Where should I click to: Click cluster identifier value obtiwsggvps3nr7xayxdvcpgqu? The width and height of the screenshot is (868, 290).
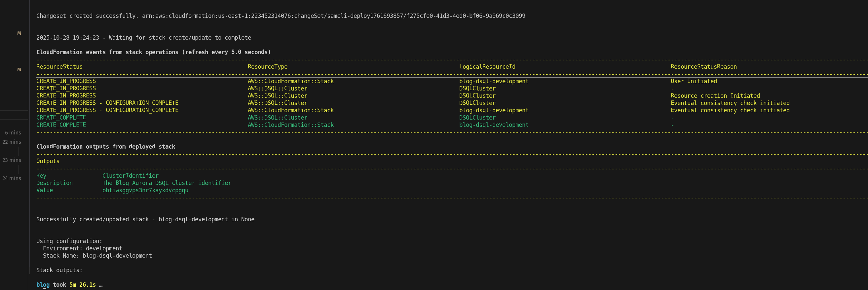(x=145, y=190)
